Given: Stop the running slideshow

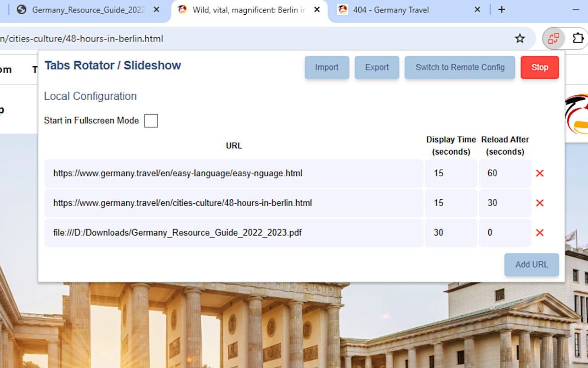Looking at the screenshot, I should (x=540, y=67).
